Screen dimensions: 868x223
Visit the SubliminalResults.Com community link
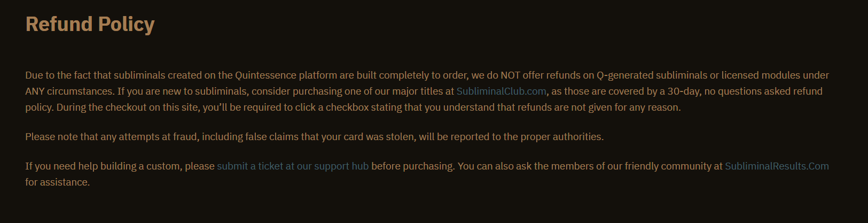pos(777,166)
